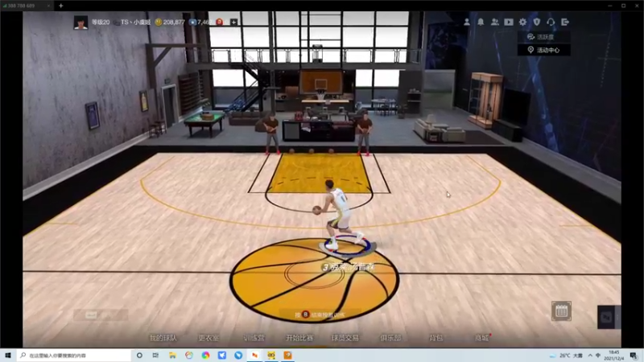
Task: Click the orange question-mark app on taskbar
Action: (x=287, y=355)
